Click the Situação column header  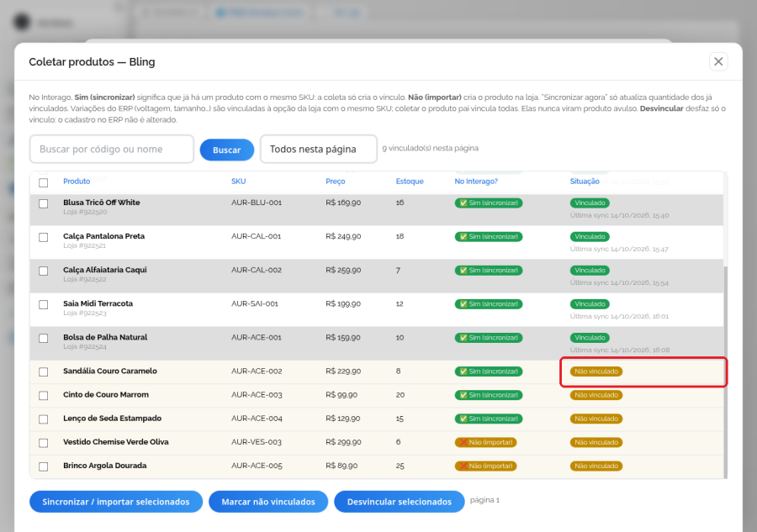(585, 182)
